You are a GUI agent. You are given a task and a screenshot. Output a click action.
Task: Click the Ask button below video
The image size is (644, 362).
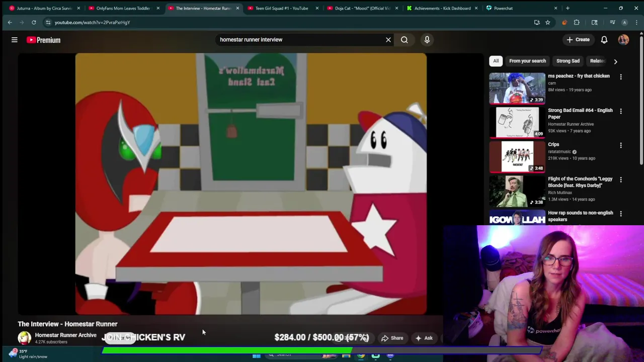[423, 338]
